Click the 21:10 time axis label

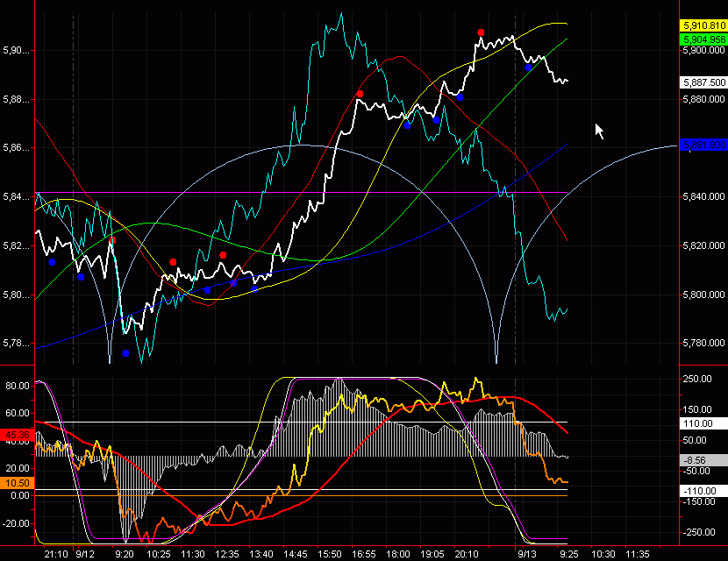pyautogui.click(x=56, y=555)
